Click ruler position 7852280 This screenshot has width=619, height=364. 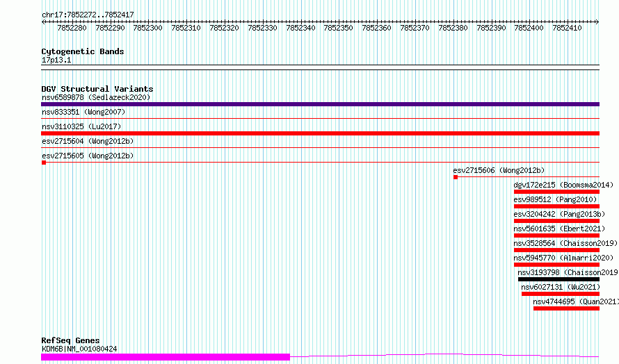[x=72, y=28]
